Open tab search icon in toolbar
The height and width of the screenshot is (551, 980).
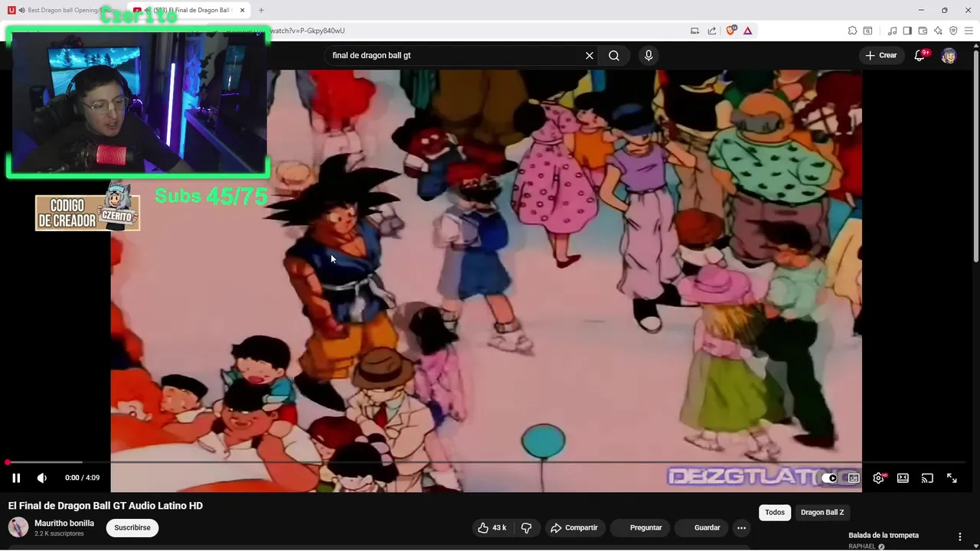[x=867, y=31]
